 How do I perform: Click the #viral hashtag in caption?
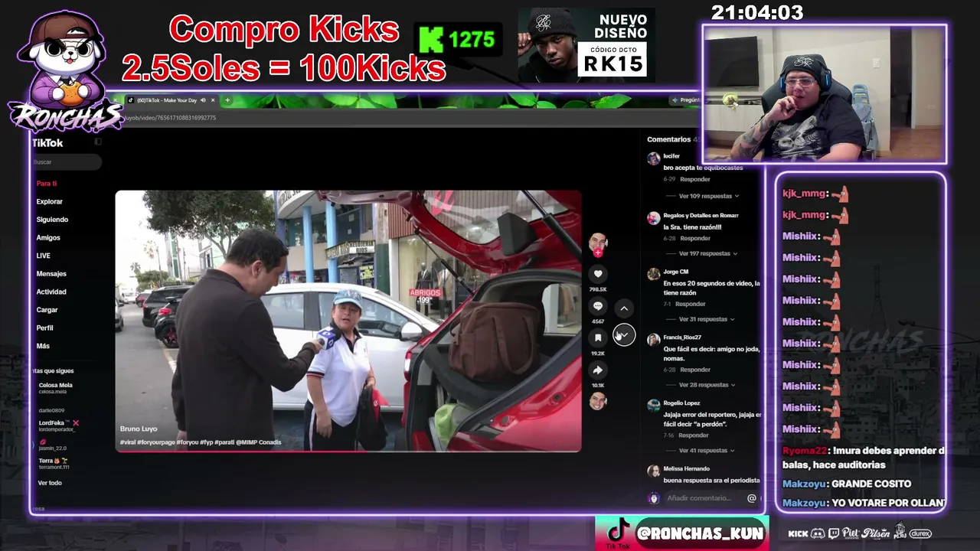(x=128, y=442)
